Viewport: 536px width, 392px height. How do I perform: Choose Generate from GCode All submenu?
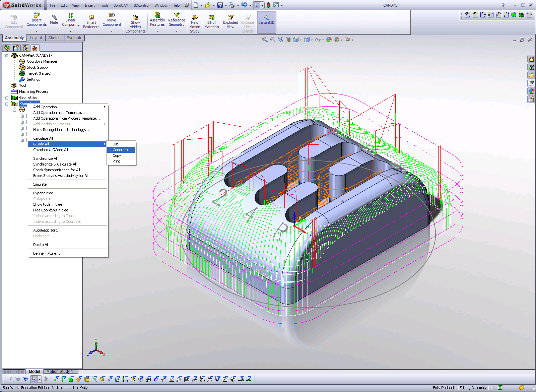tap(121, 150)
